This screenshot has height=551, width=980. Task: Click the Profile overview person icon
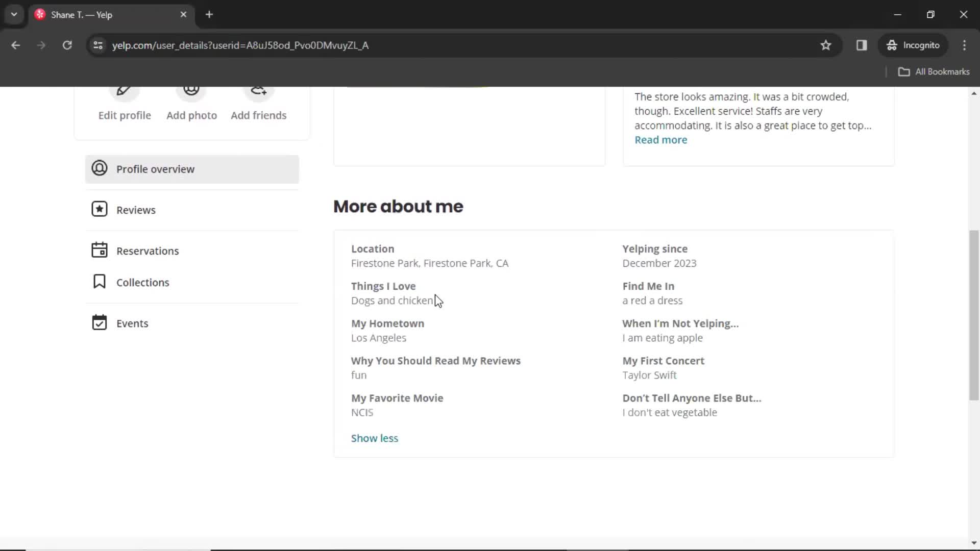tap(100, 168)
